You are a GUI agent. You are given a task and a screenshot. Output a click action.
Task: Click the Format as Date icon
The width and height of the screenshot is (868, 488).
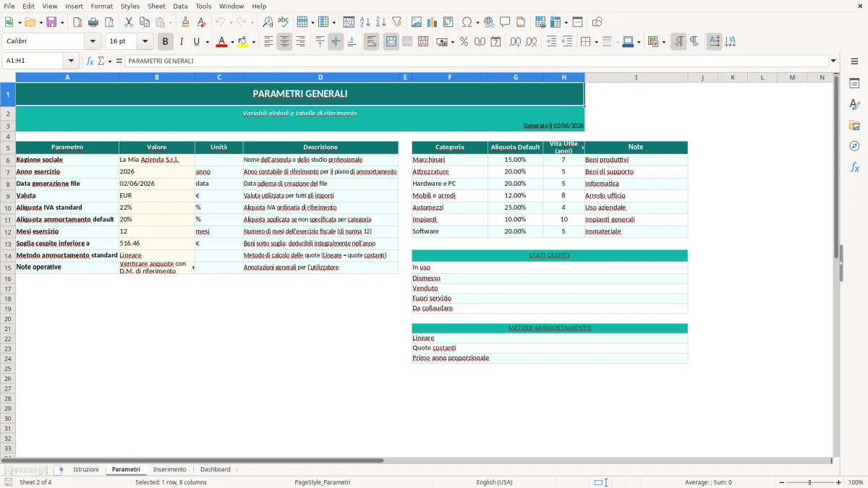coord(495,42)
